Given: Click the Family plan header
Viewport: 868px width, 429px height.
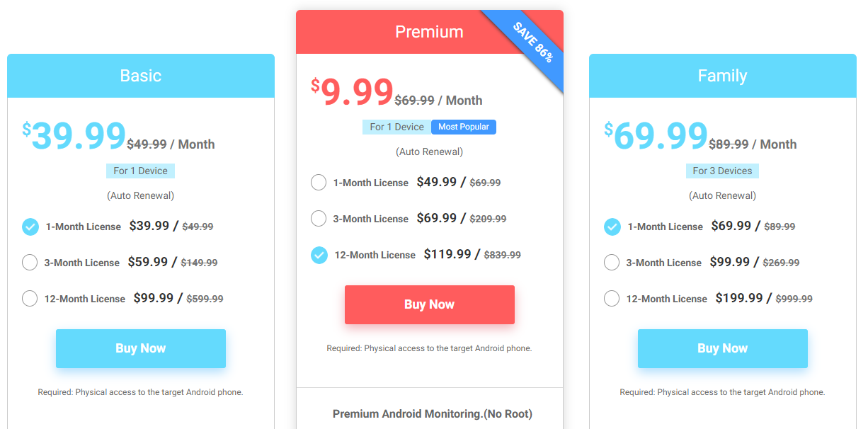Looking at the screenshot, I should 723,76.
